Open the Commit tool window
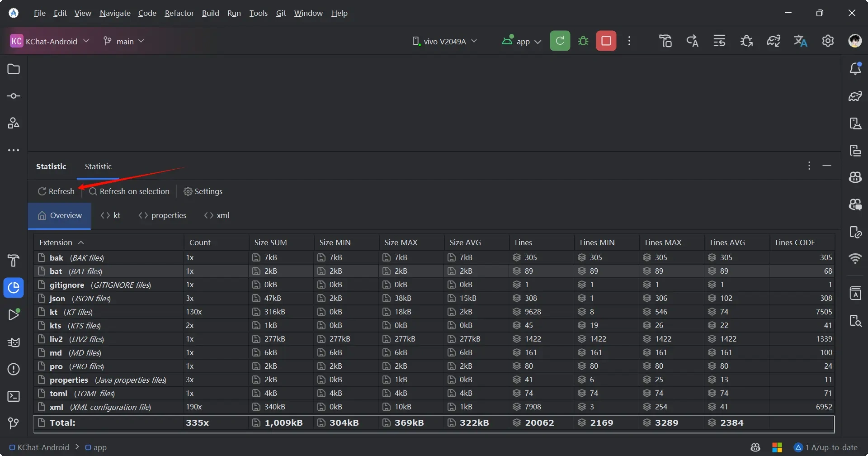The width and height of the screenshot is (868, 456). [x=14, y=96]
